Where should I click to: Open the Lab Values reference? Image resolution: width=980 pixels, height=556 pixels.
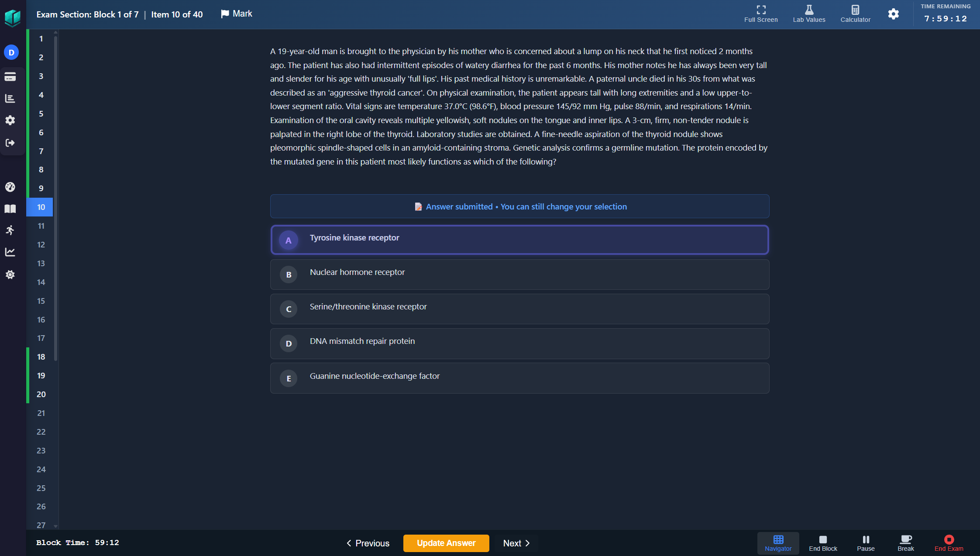[x=809, y=14]
